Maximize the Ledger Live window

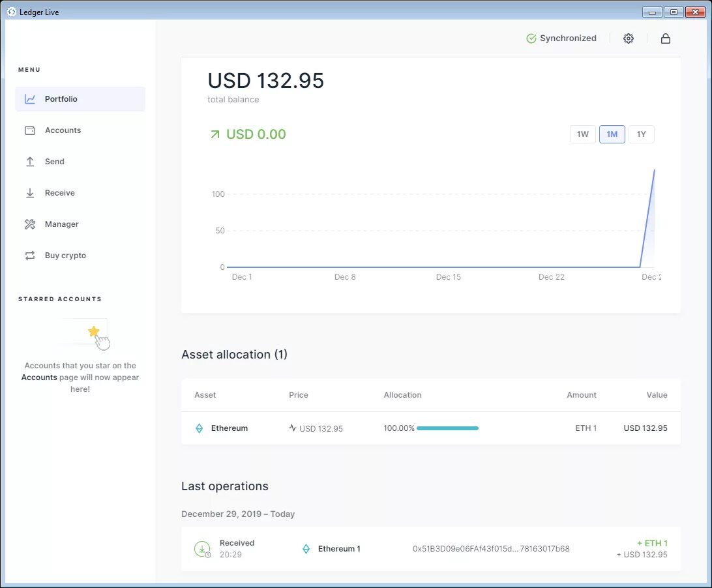674,12
